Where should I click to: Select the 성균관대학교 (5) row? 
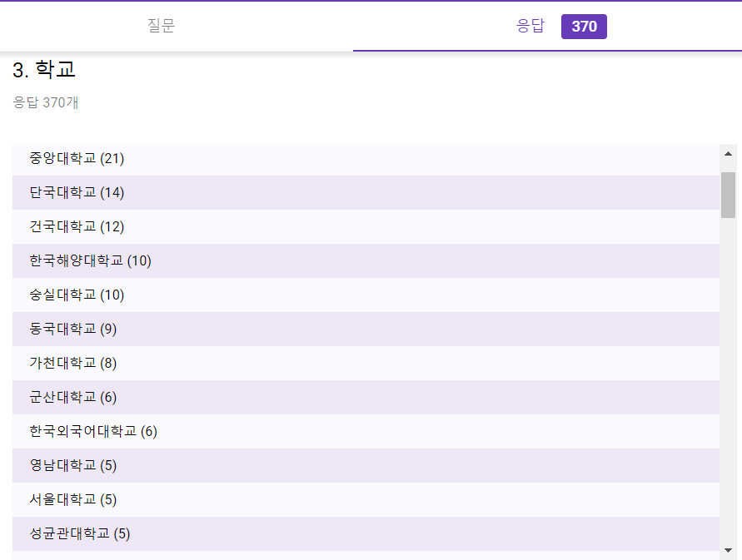point(366,533)
